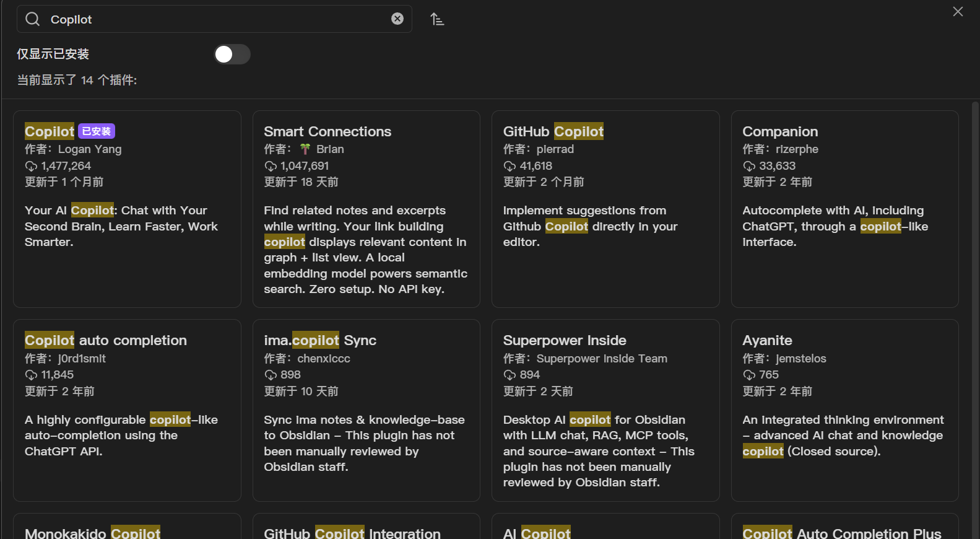Click the author line 作者: pierrad

(539, 149)
